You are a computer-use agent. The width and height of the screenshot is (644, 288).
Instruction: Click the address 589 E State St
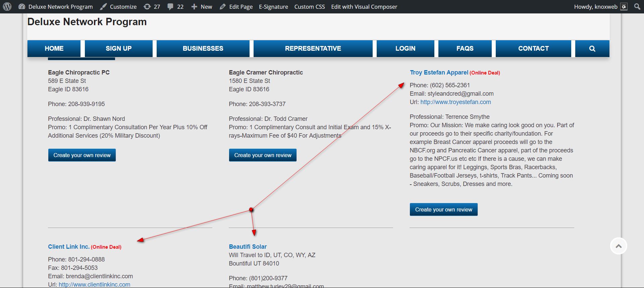coord(67,81)
